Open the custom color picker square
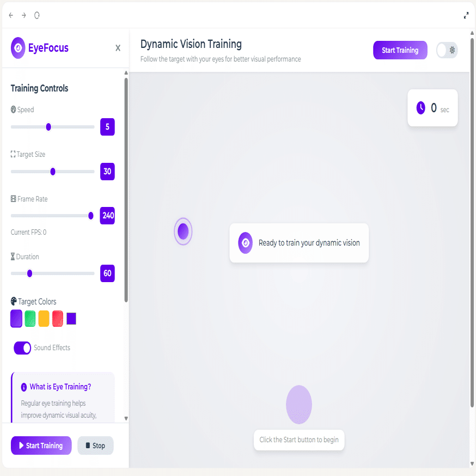The image size is (476, 476). point(71,319)
